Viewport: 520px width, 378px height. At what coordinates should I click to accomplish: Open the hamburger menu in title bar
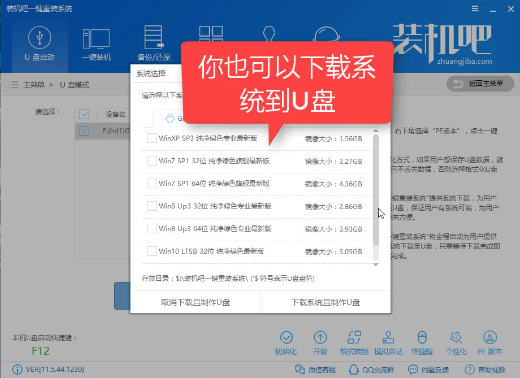(475, 9)
